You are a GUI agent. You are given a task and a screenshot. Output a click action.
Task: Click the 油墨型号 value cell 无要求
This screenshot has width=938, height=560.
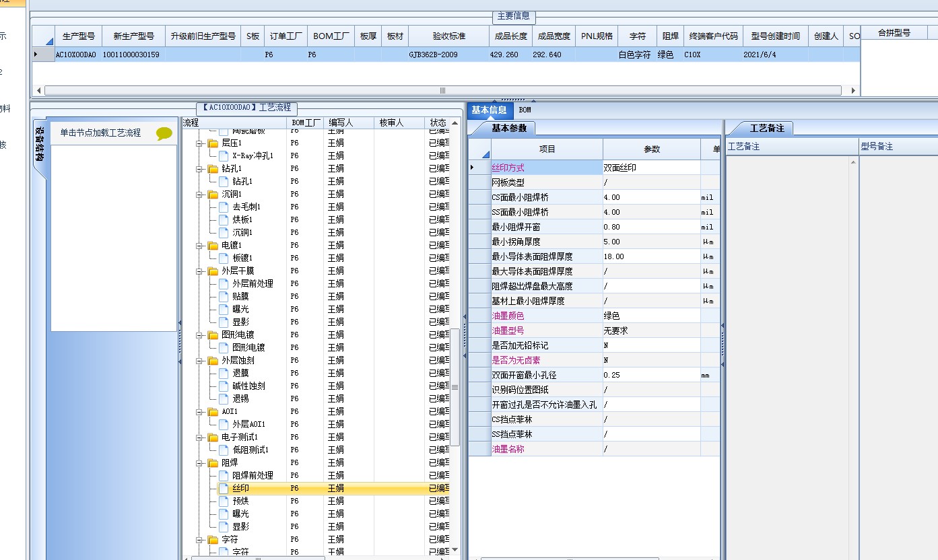651,330
